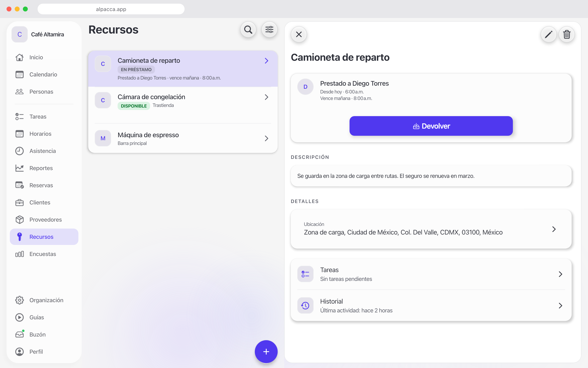Click the Cámara de congelación title
Viewport: 588px width, 368px height.
(151, 97)
